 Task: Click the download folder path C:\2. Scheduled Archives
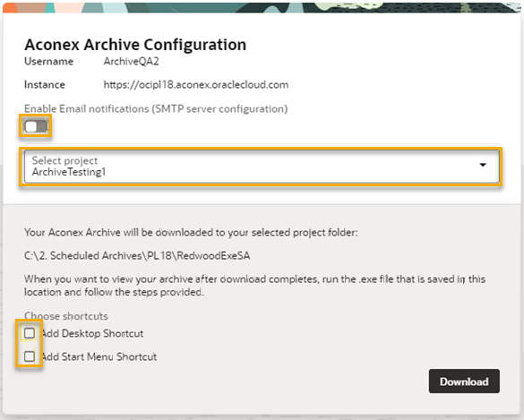(137, 255)
